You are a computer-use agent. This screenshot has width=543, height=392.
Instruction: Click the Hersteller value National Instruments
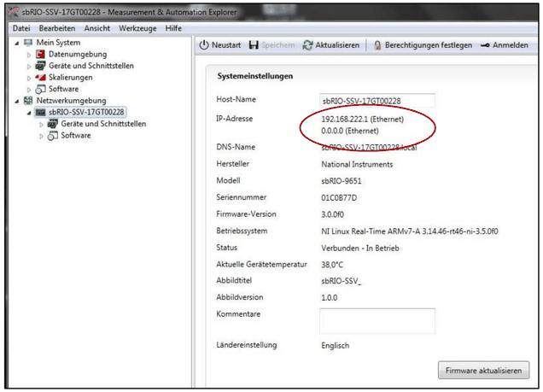(x=357, y=165)
